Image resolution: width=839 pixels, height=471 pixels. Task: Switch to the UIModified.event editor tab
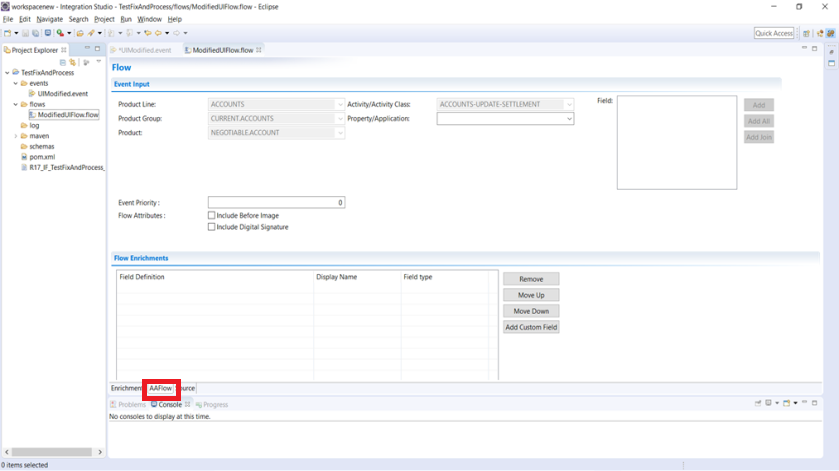click(144, 50)
